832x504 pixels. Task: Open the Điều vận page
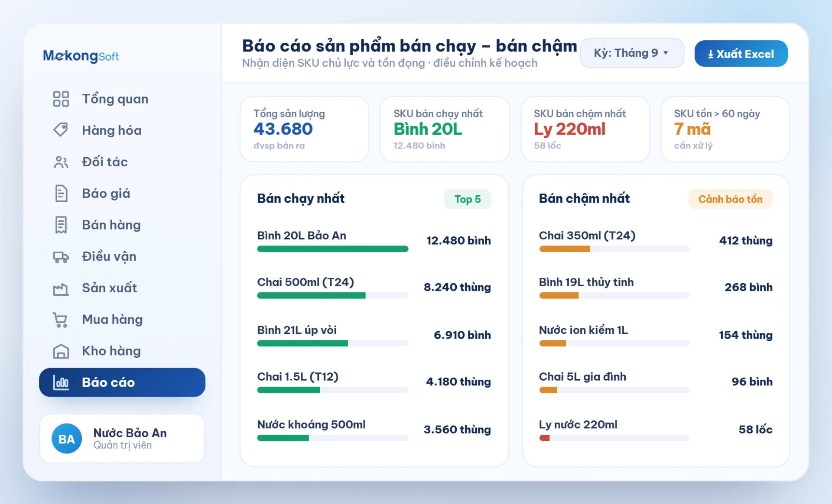click(x=122, y=256)
